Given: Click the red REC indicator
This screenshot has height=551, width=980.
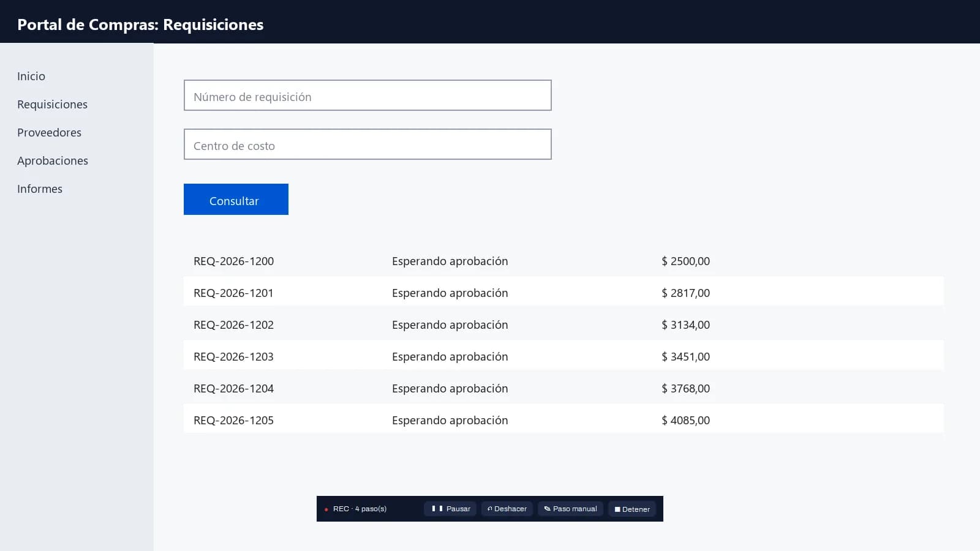Looking at the screenshot, I should pyautogui.click(x=326, y=509).
